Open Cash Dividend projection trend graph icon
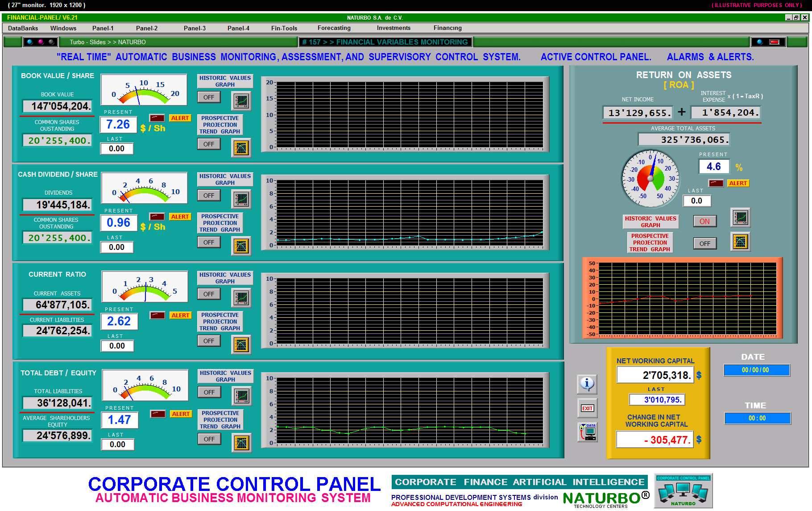This screenshot has width=812, height=511. click(241, 246)
